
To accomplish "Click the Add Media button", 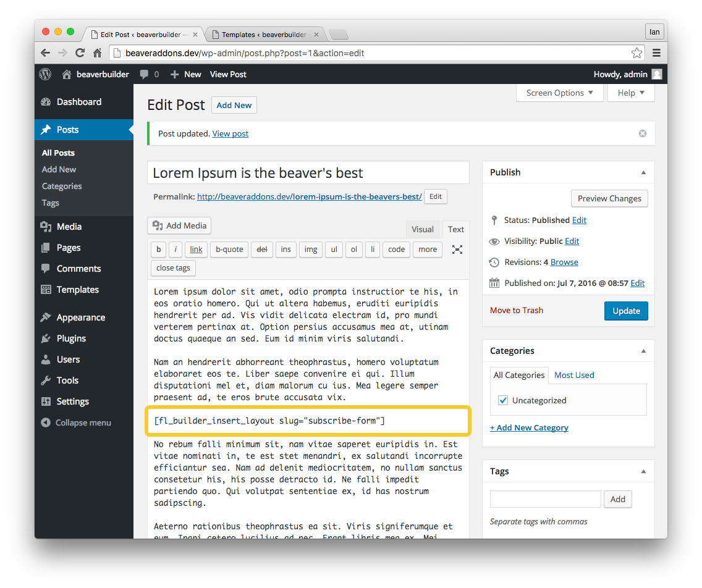I will pyautogui.click(x=179, y=225).
